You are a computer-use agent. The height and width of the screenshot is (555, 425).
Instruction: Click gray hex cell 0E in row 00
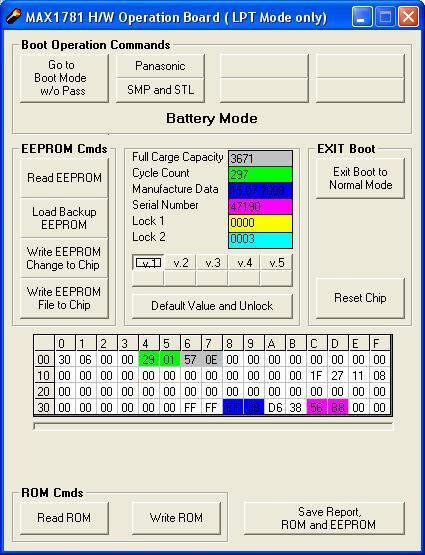[212, 360]
